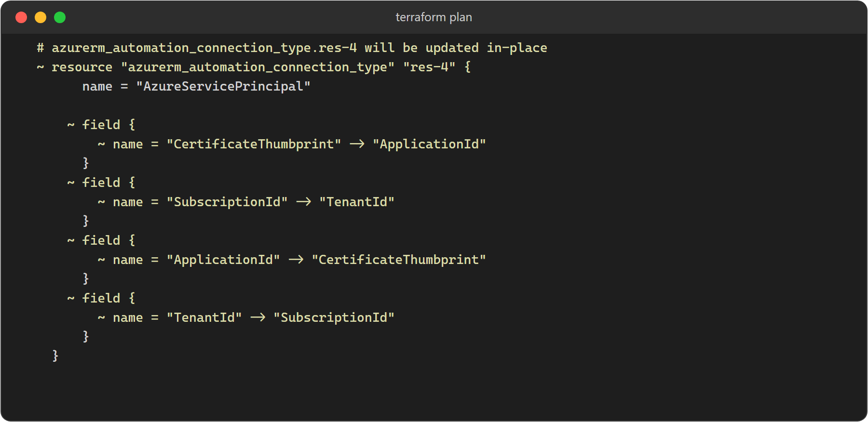
Task: Click the azurerm_automation_connection_type.res-4 address in the comment line
Action: pos(204,48)
